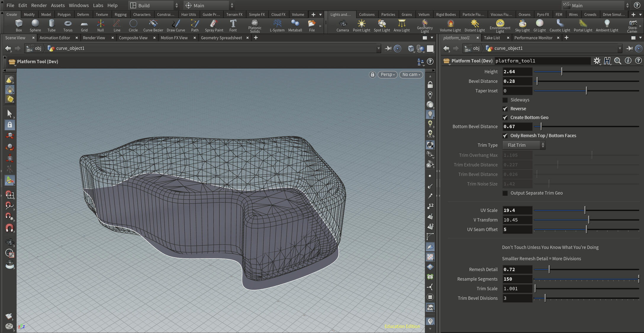Click the Spot Light shelf tool
This screenshot has width=644, height=333.
[x=381, y=25]
